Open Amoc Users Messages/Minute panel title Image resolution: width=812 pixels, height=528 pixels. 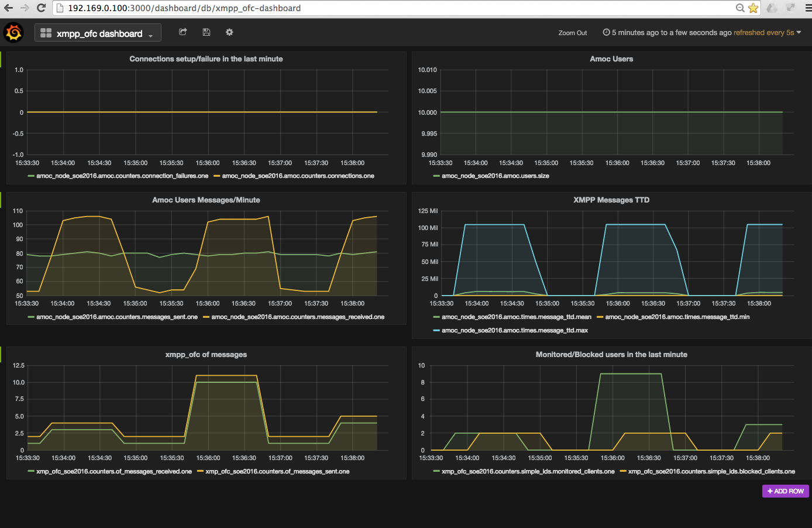(206, 200)
